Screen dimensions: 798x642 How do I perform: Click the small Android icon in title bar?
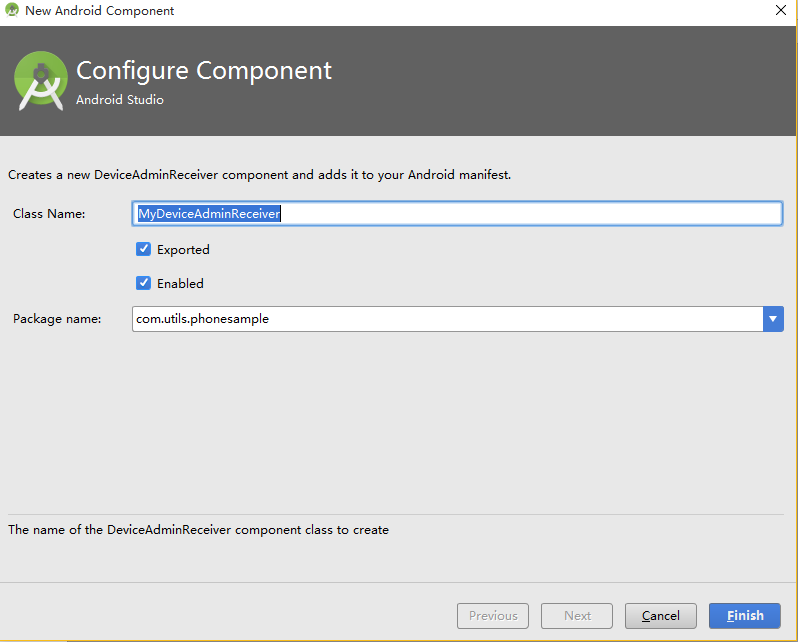click(12, 10)
